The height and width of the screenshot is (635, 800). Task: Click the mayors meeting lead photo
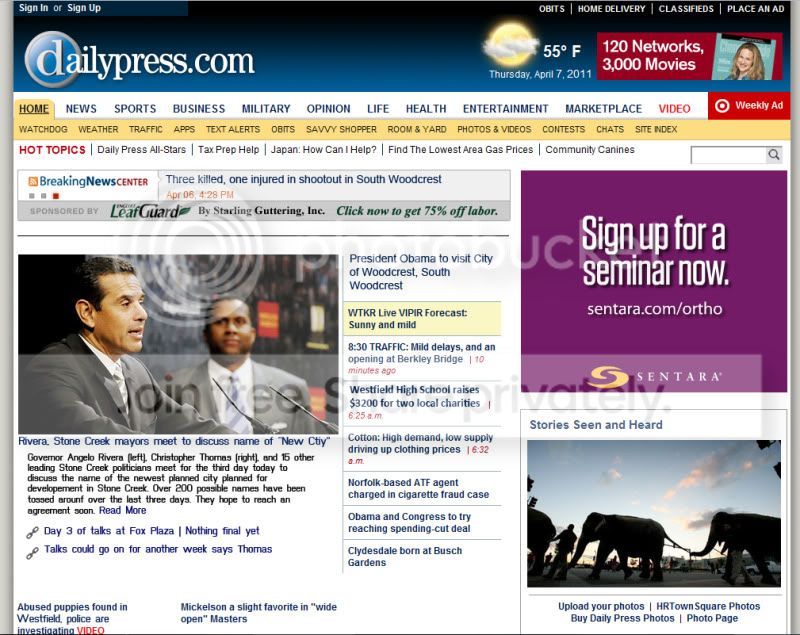pyautogui.click(x=178, y=344)
